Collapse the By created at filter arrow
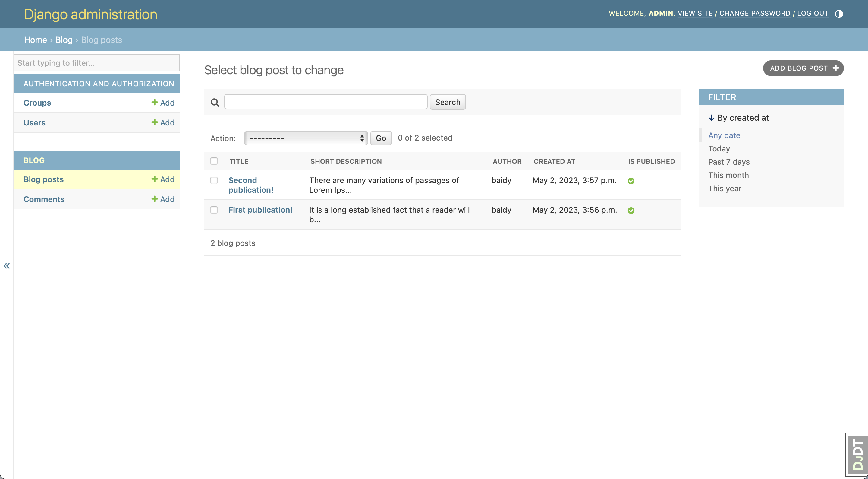The height and width of the screenshot is (479, 868). 711,118
